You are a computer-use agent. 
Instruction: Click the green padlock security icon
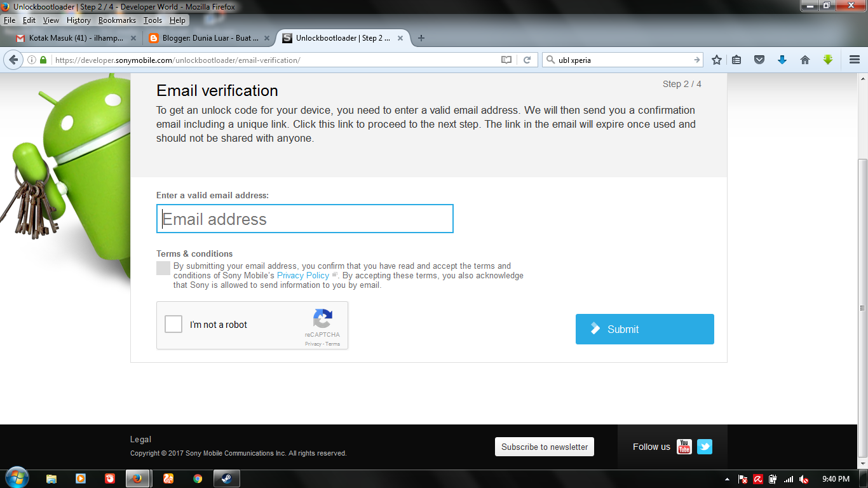point(43,60)
